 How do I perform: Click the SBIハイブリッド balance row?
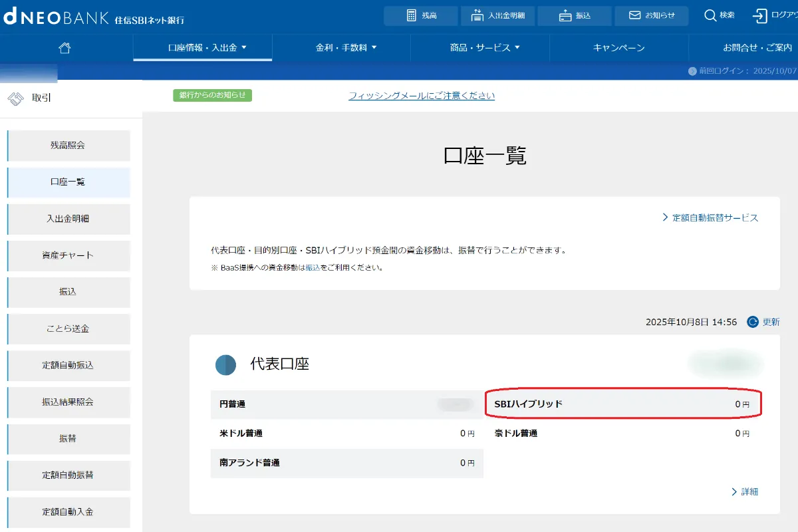[x=622, y=404]
